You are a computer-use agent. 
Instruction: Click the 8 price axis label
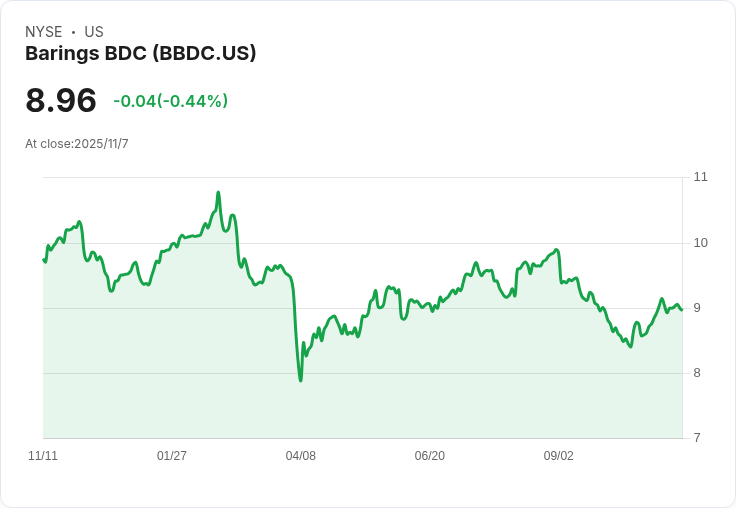(697, 373)
